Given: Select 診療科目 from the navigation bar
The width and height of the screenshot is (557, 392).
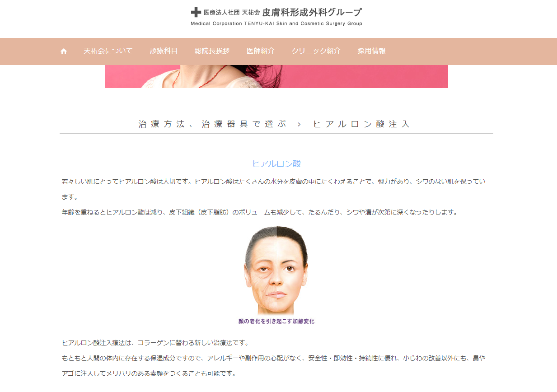Looking at the screenshot, I should [164, 51].
